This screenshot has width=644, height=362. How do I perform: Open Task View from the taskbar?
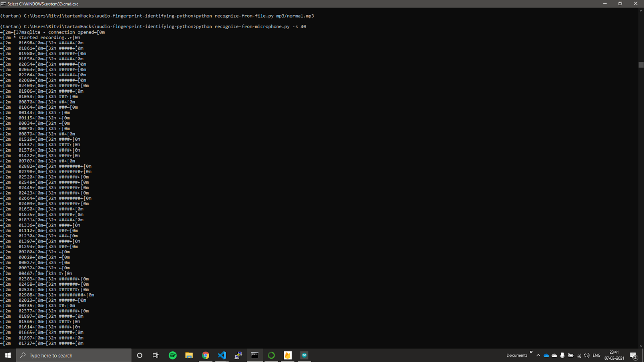[156, 355]
